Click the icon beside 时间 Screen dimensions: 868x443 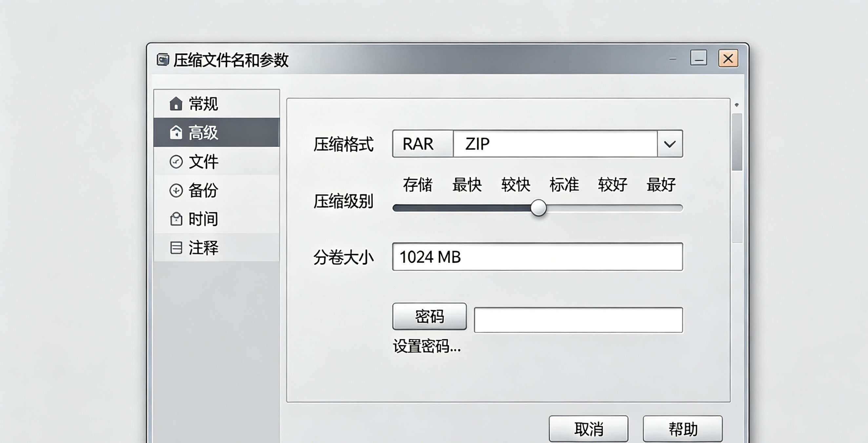(x=176, y=219)
